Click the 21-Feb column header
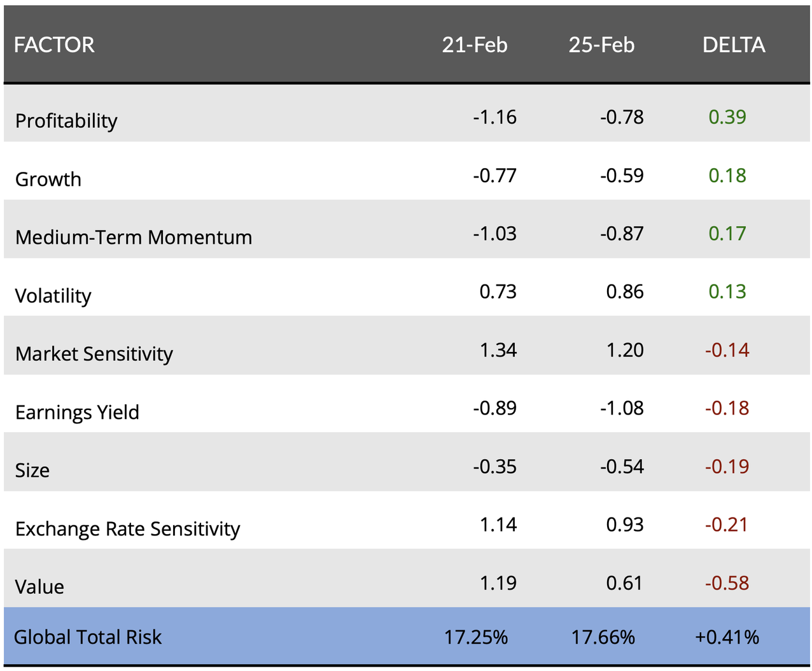The width and height of the screenshot is (812, 671). [x=475, y=45]
